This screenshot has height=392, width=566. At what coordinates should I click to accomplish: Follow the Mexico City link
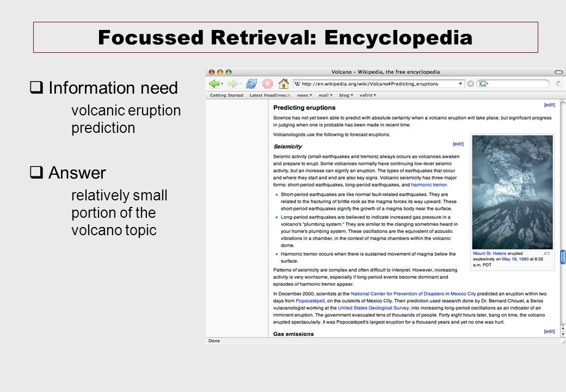(x=463, y=294)
